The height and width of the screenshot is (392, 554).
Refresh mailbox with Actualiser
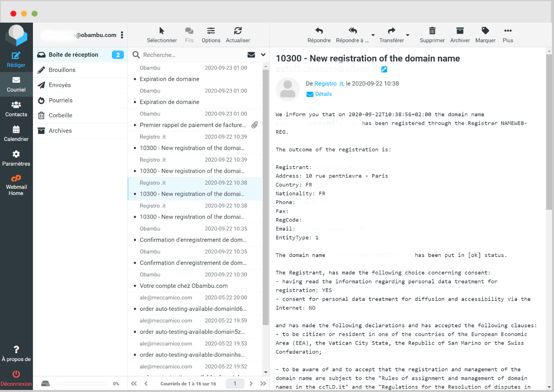click(x=238, y=31)
